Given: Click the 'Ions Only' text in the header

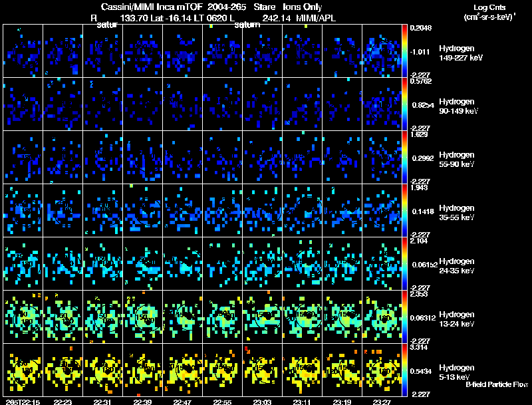Looking at the screenshot, I should [x=303, y=7].
